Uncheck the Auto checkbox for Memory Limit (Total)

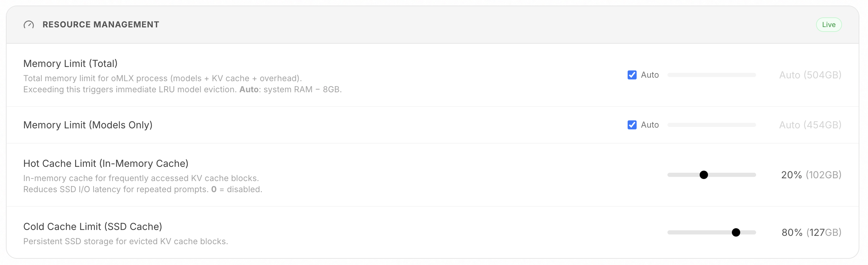[x=632, y=75]
